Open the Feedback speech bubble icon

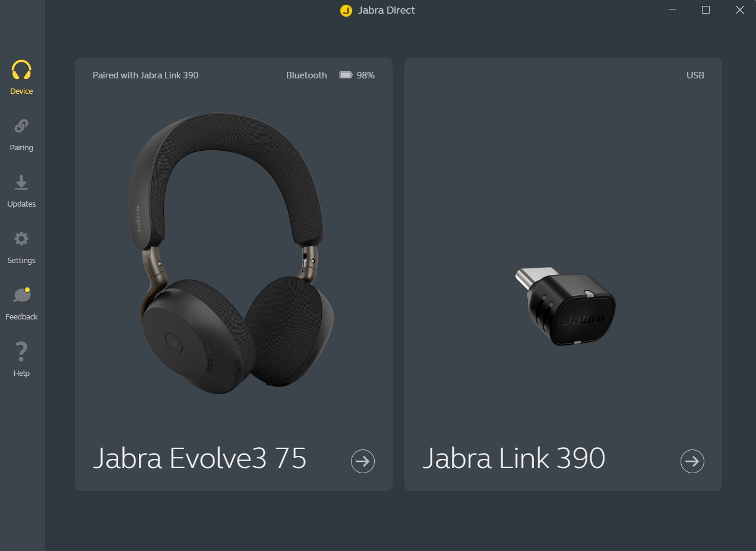[21, 294]
